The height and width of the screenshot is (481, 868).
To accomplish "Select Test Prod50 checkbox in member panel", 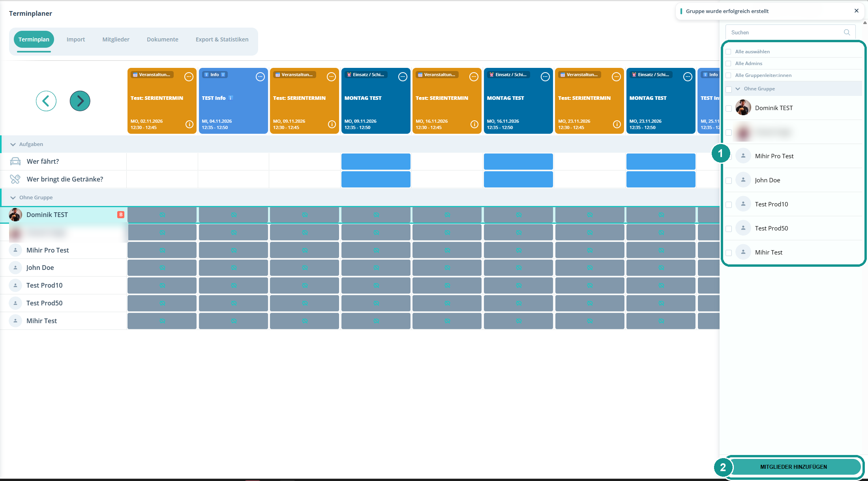I will point(729,229).
